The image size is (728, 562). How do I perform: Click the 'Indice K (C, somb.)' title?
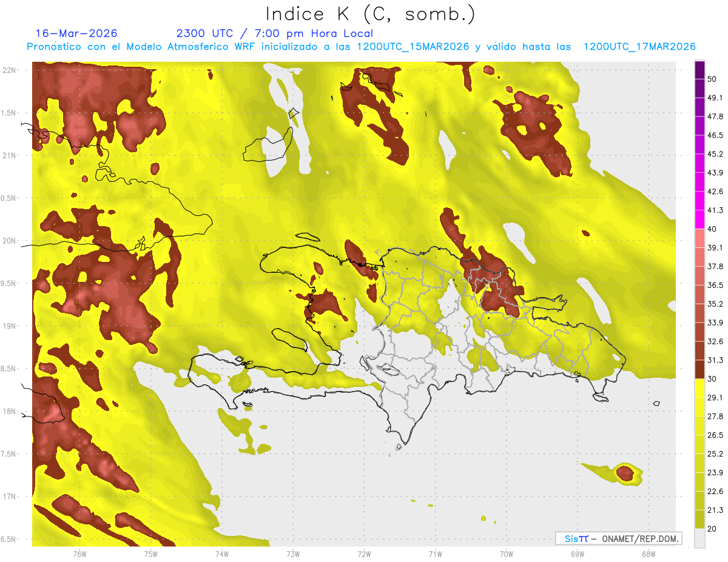[x=370, y=14]
